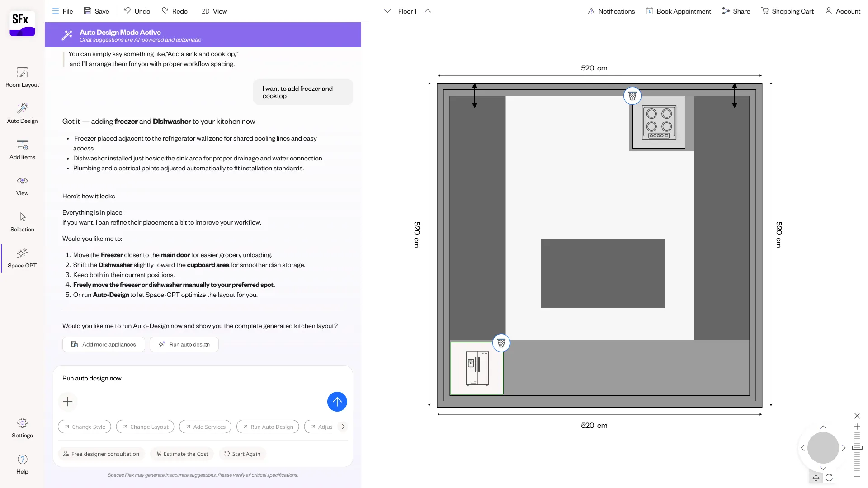Pan the view up with the arrow
The height and width of the screenshot is (488, 868).
pos(823,427)
